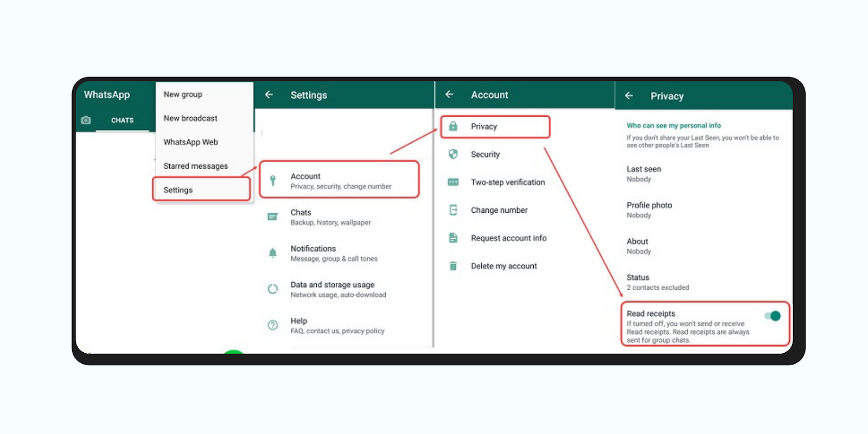Click the Change number phone icon
This screenshot has height=434, width=868.
pyautogui.click(x=453, y=210)
